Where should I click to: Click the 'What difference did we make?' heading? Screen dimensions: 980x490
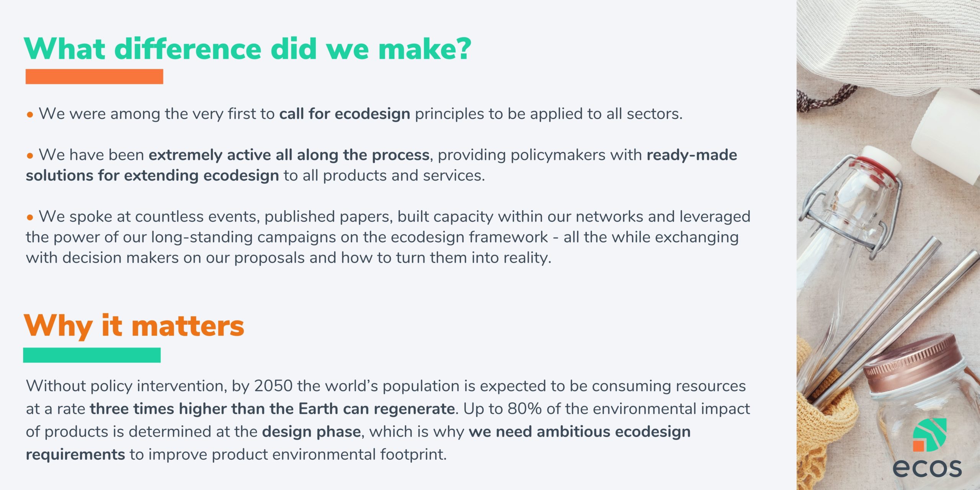pos(247,49)
